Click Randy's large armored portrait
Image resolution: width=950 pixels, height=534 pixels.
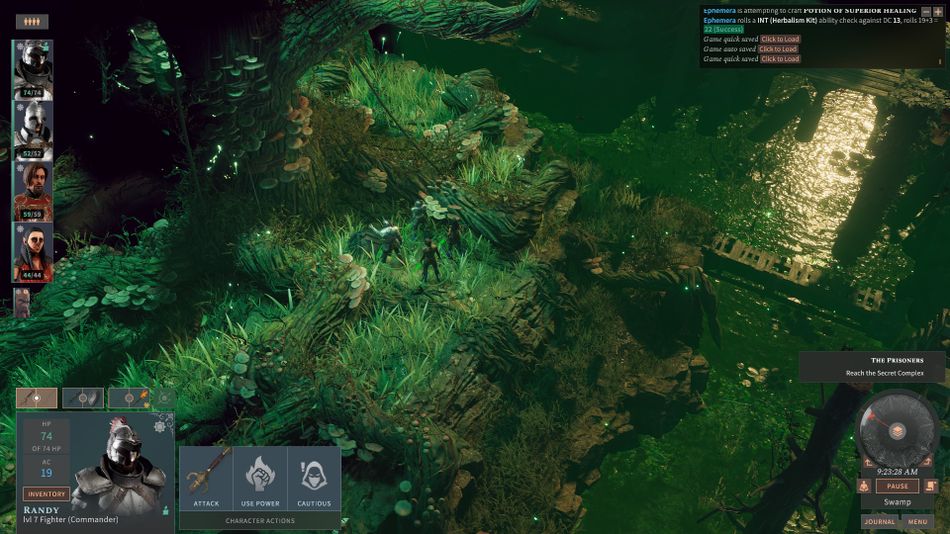click(121, 467)
